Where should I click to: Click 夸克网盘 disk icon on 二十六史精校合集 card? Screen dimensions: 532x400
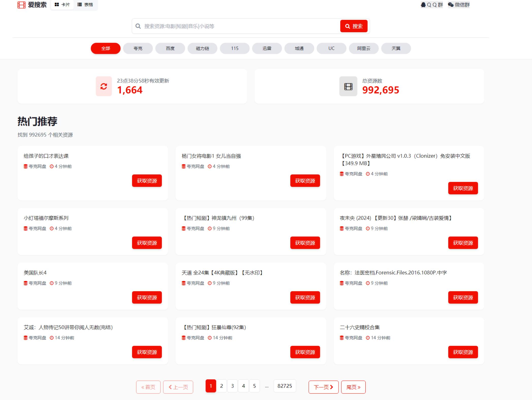342,338
